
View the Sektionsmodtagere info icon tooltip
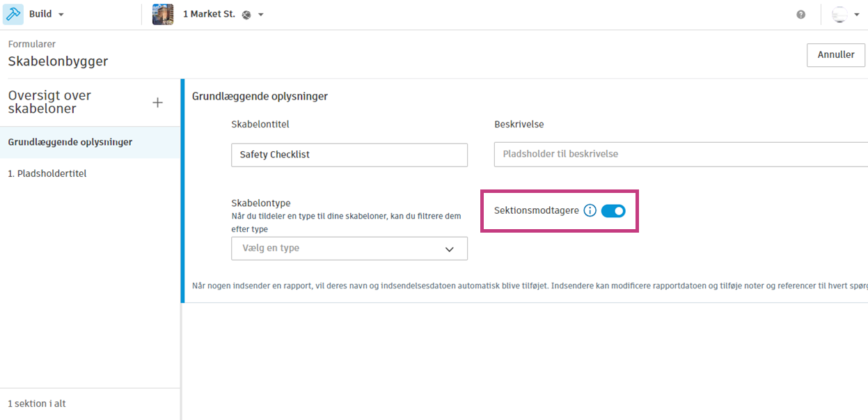[590, 210]
